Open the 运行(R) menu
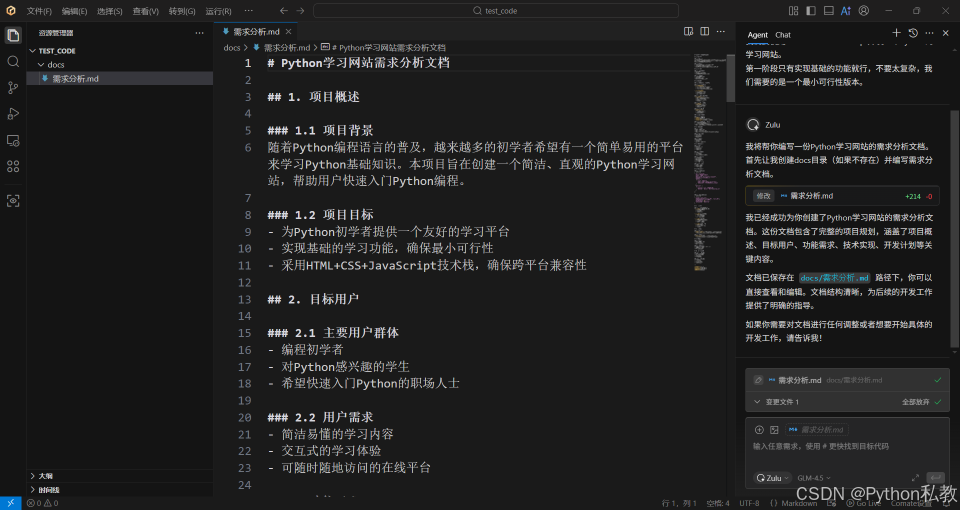 (219, 11)
